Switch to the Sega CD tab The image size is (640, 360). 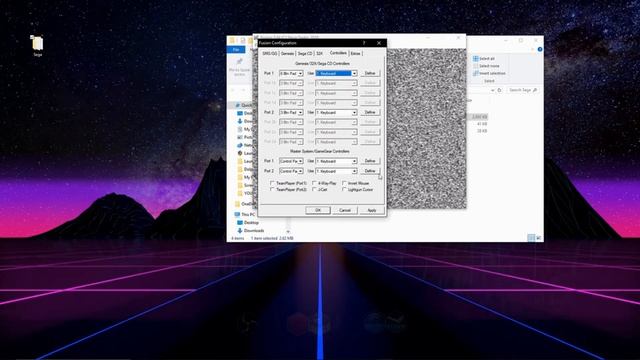click(x=305, y=53)
